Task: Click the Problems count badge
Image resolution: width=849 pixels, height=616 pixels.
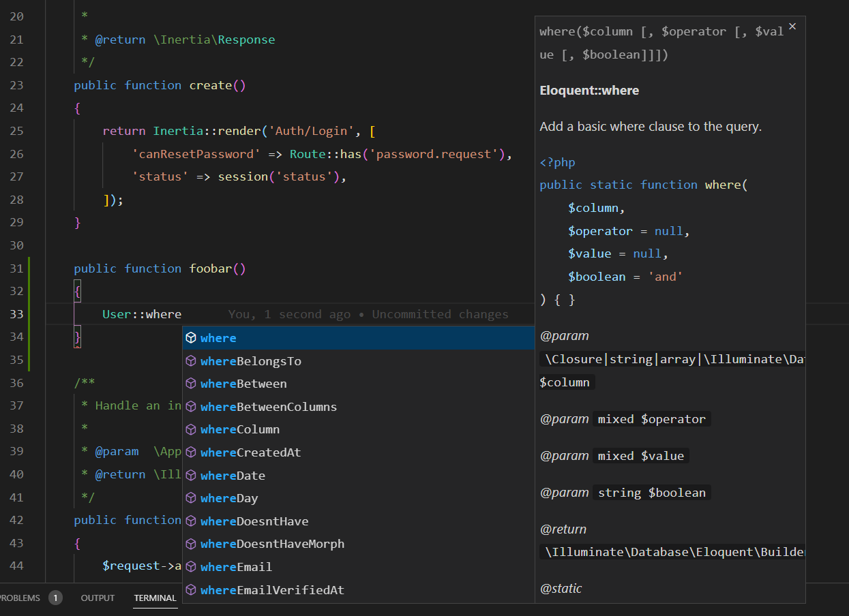Action: pos(55,598)
